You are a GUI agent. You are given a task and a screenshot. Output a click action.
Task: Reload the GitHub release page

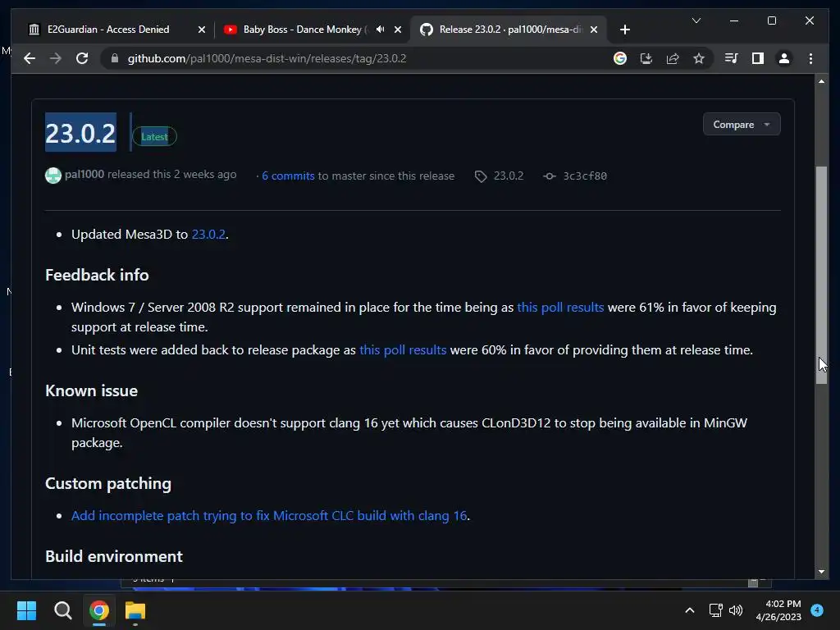point(82,58)
